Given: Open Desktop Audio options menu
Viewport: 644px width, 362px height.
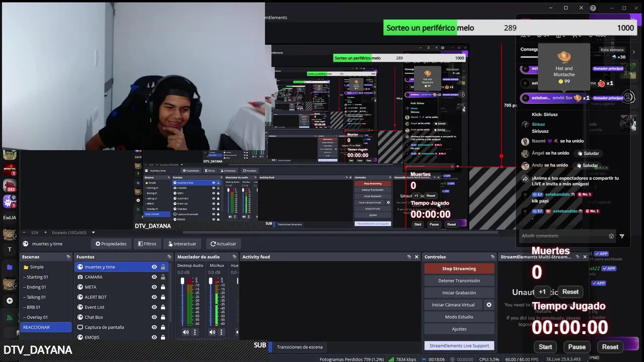Looking at the screenshot, I should (195, 332).
